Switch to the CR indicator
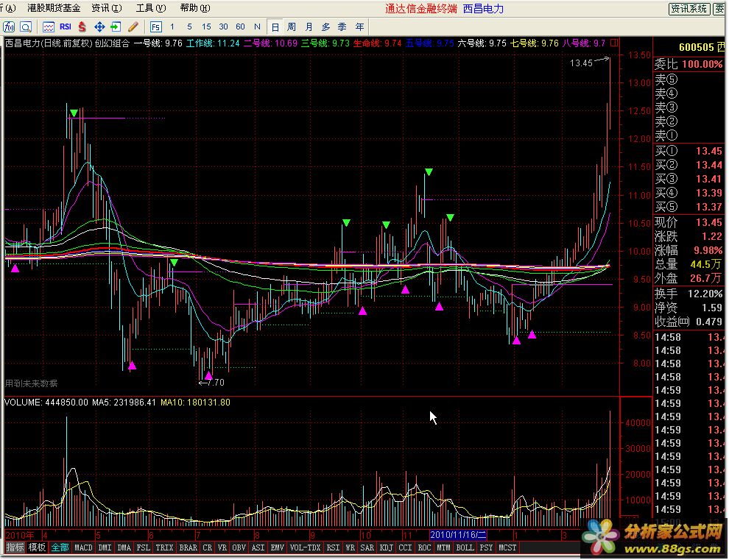This screenshot has width=729, height=560. click(207, 547)
